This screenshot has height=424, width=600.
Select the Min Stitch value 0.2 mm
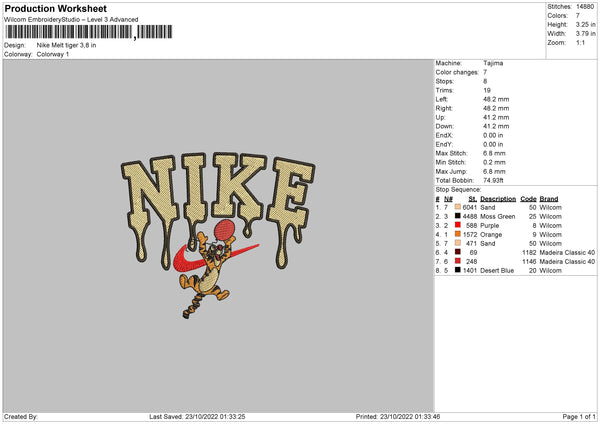494,162
